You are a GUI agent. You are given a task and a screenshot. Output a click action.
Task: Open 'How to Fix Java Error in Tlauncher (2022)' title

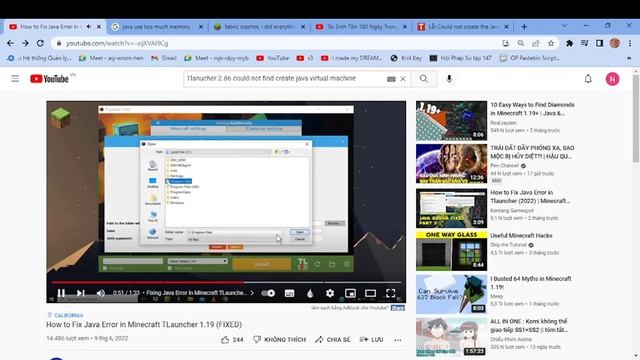click(x=530, y=196)
